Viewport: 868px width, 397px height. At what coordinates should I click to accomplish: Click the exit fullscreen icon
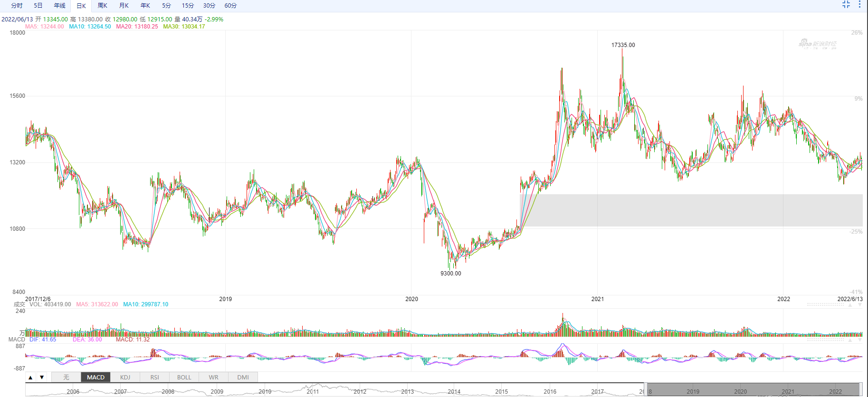click(846, 5)
